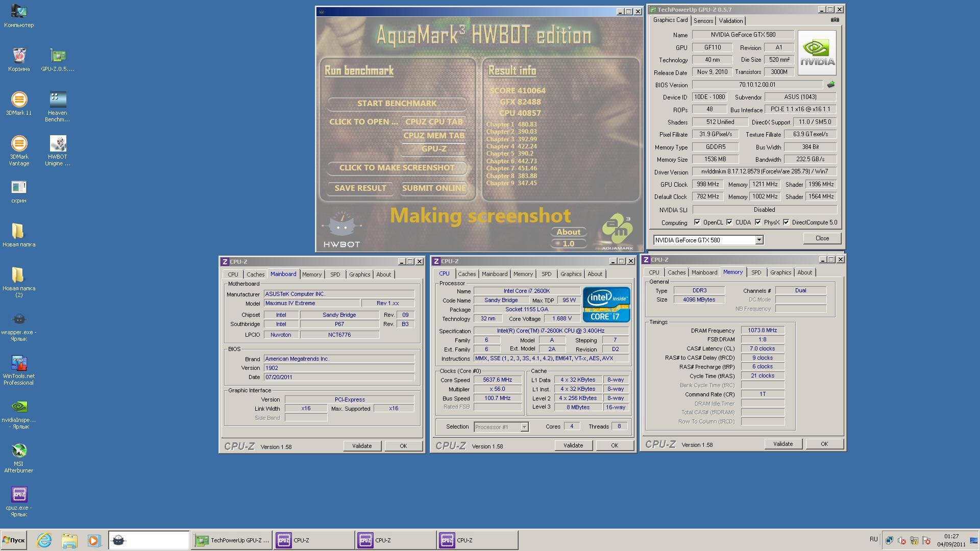The image size is (980, 551).
Task: Click the Model field Maximus IV Extreme
Action: pyautogui.click(x=311, y=303)
